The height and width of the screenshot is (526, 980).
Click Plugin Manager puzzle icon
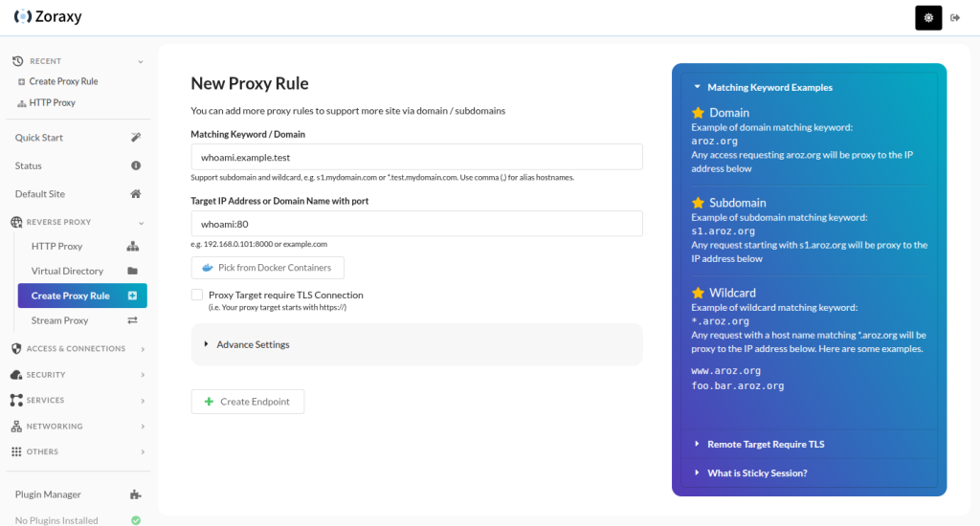pyautogui.click(x=136, y=494)
